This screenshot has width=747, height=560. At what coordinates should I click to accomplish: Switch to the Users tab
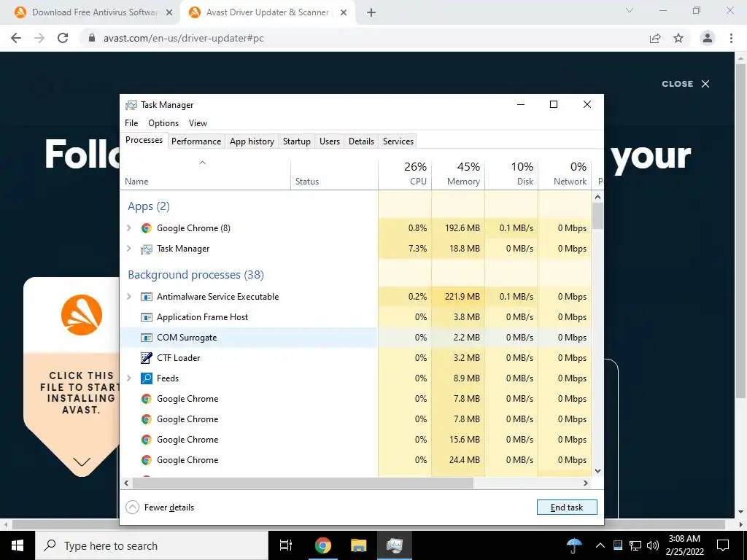330,141
